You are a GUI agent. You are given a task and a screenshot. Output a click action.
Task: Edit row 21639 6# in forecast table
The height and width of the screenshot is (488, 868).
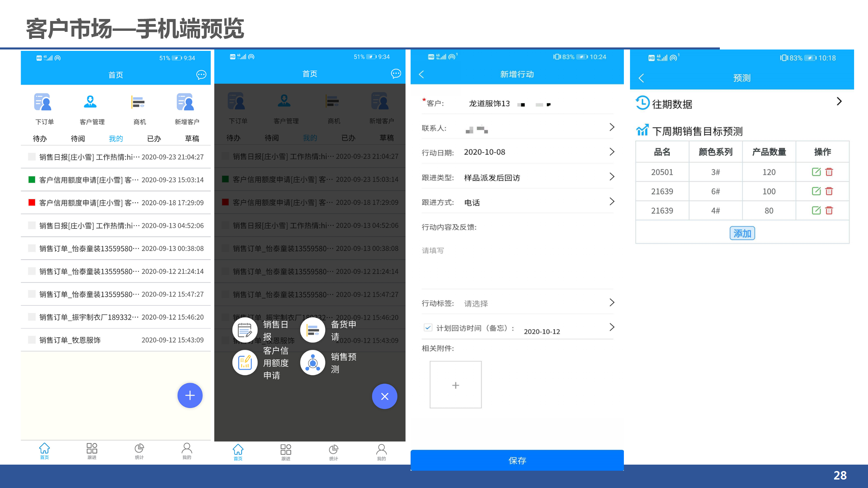[x=816, y=191]
